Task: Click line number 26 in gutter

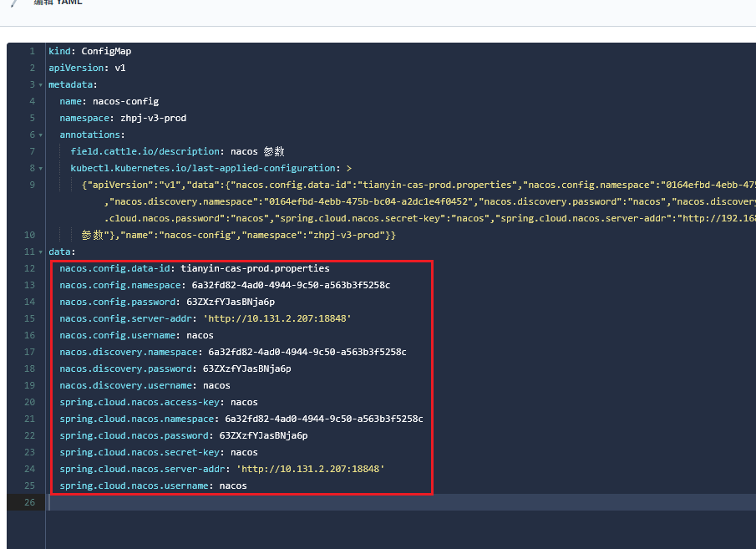Action: 29,502
